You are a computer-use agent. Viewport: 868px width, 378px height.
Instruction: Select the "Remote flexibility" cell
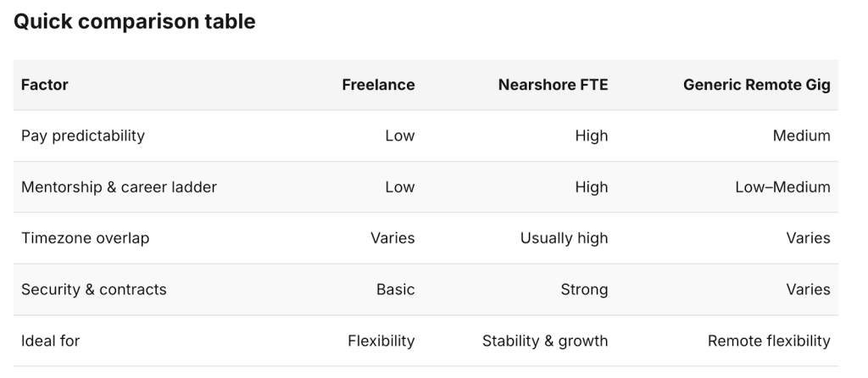pos(769,341)
